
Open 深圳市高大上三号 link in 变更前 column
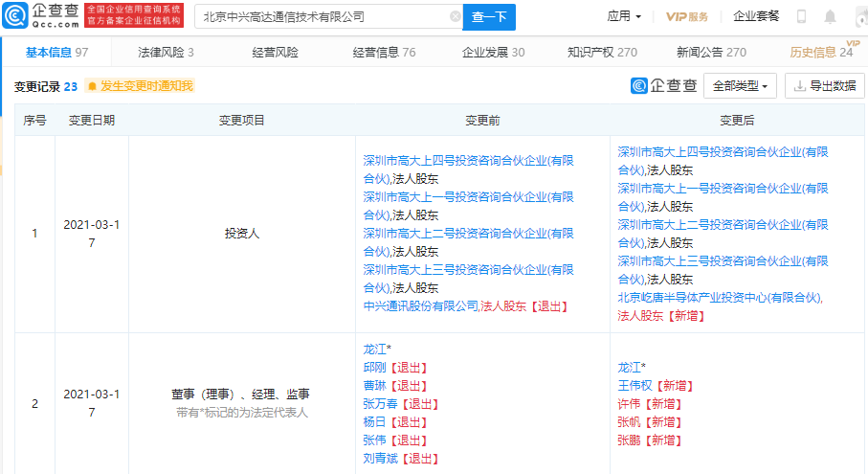(468, 279)
